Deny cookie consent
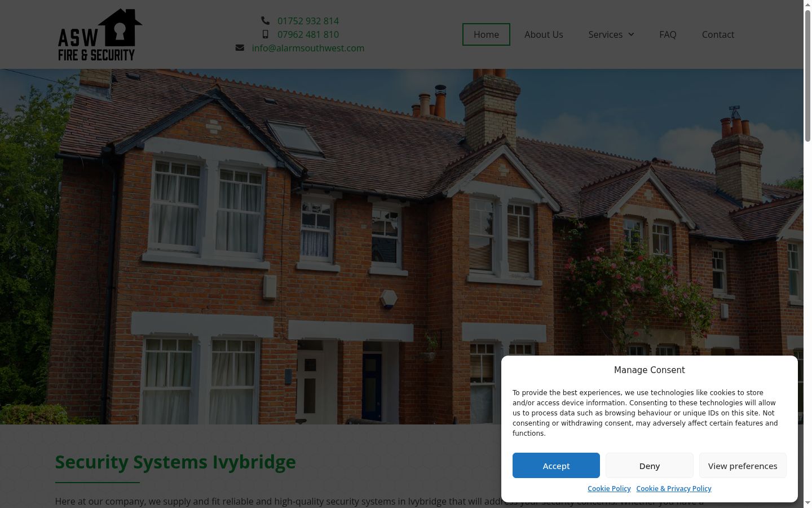The height and width of the screenshot is (508, 812). 650,466
